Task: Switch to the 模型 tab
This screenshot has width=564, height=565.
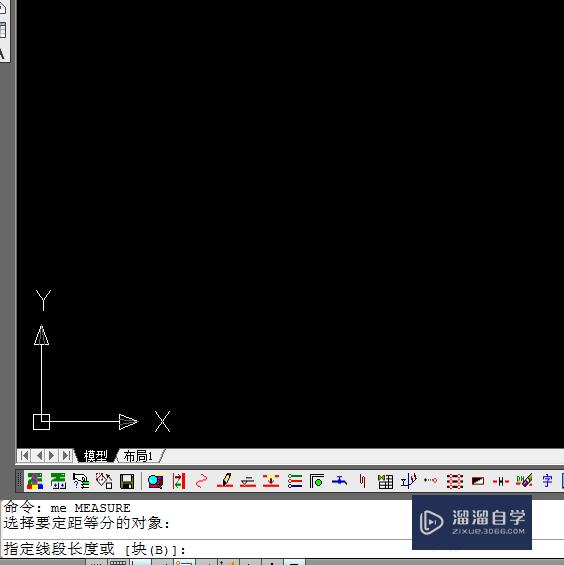Action: (x=96, y=456)
